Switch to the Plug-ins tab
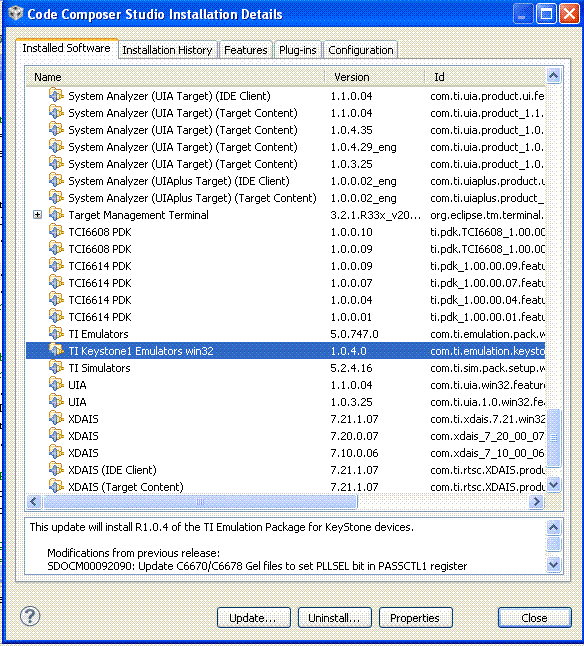 coord(298,50)
